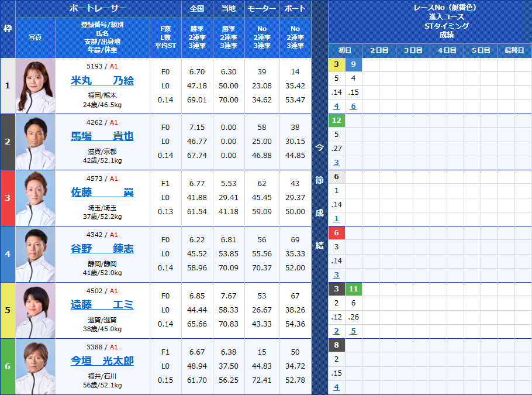The height and width of the screenshot is (395, 532).
Task: Click the 4日目 column header
Action: (x=447, y=50)
